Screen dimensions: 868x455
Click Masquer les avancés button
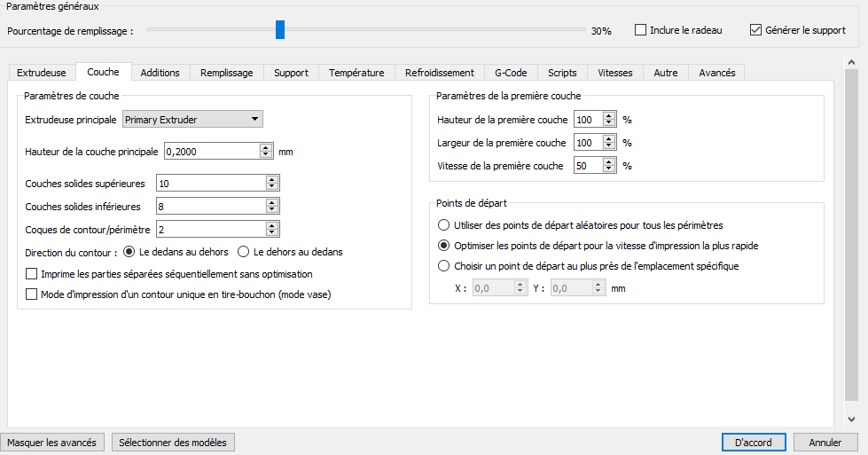[52, 443]
